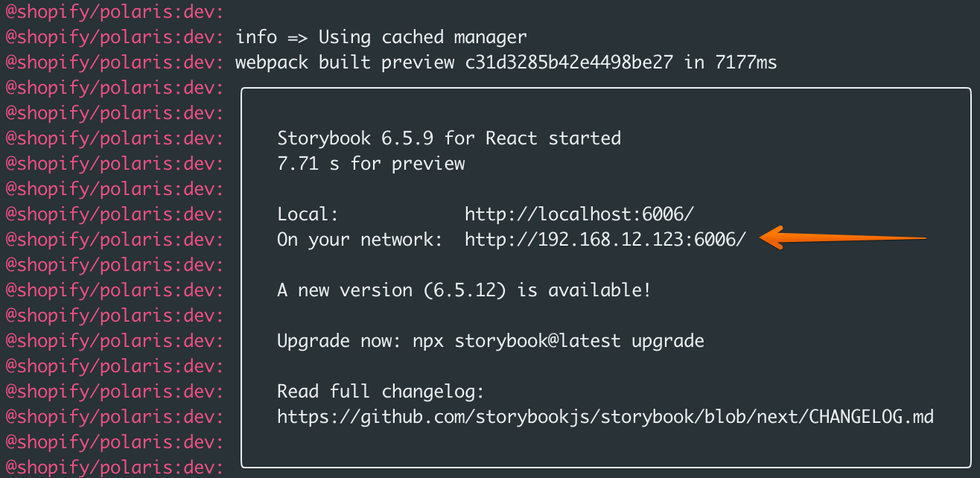Click the @shopify/polaris:dev: prefix beside webpack line
Viewport: 980px width, 478px height.
[114, 63]
